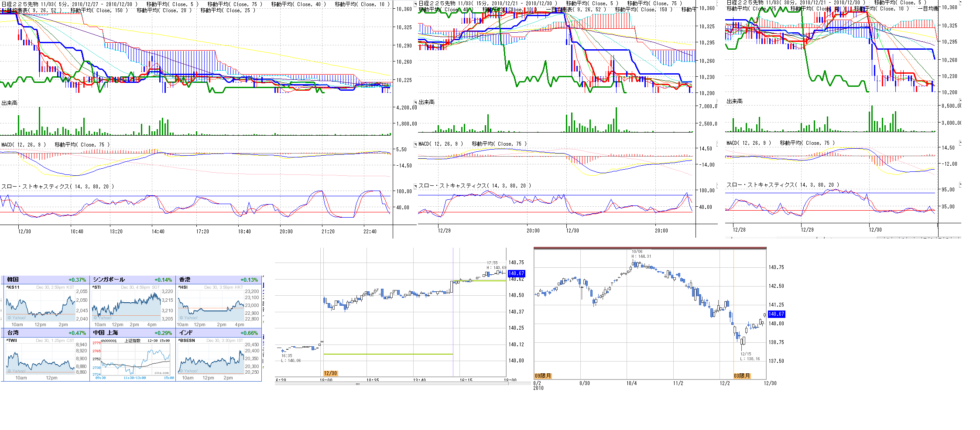Click the orange 12/30 date marker
The width and height of the screenshot is (980, 430).
[x=330, y=373]
